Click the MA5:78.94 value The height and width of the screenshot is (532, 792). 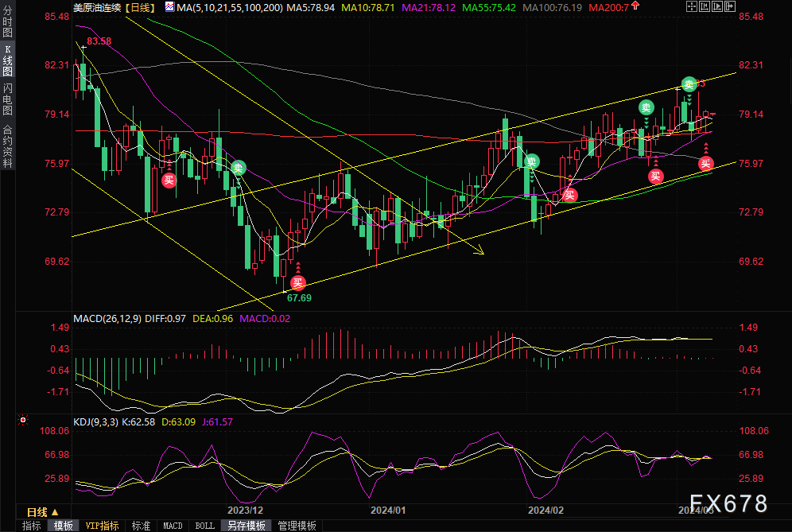(311, 8)
